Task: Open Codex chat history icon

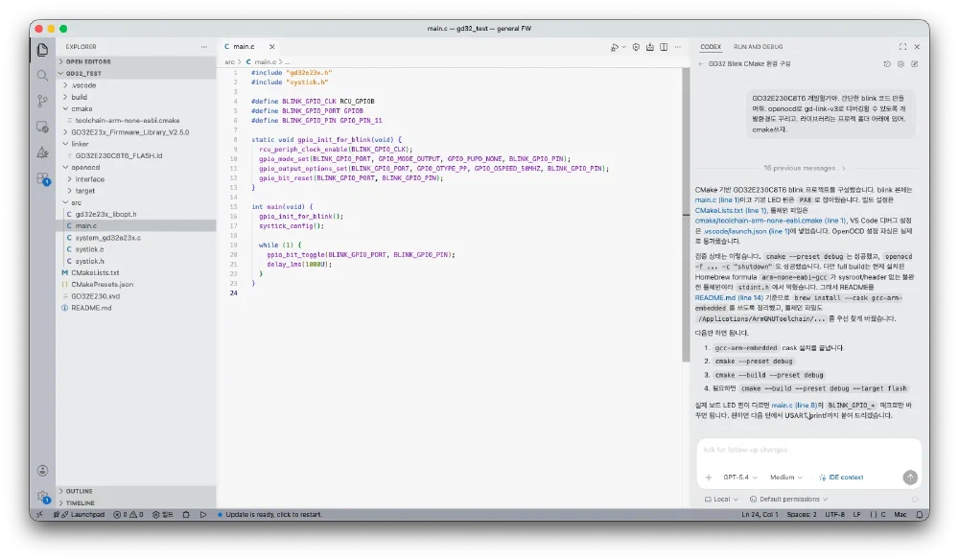Action: [887, 64]
